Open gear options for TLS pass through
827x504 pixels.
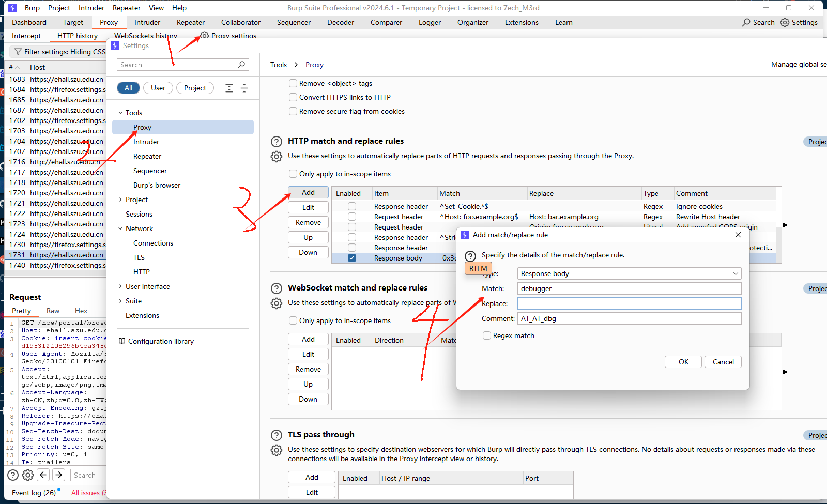277,450
